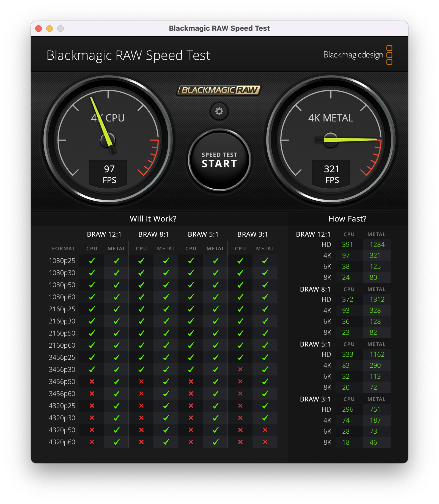Viewport: 439px width, 504px height.
Task: Click green check for 1080p50 BRAW 8:1 METAL
Action: (x=166, y=285)
